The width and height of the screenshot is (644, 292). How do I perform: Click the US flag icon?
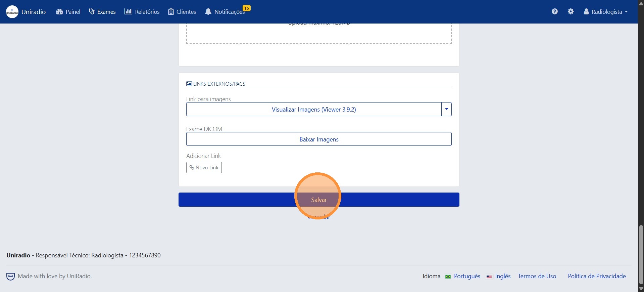coord(489,277)
